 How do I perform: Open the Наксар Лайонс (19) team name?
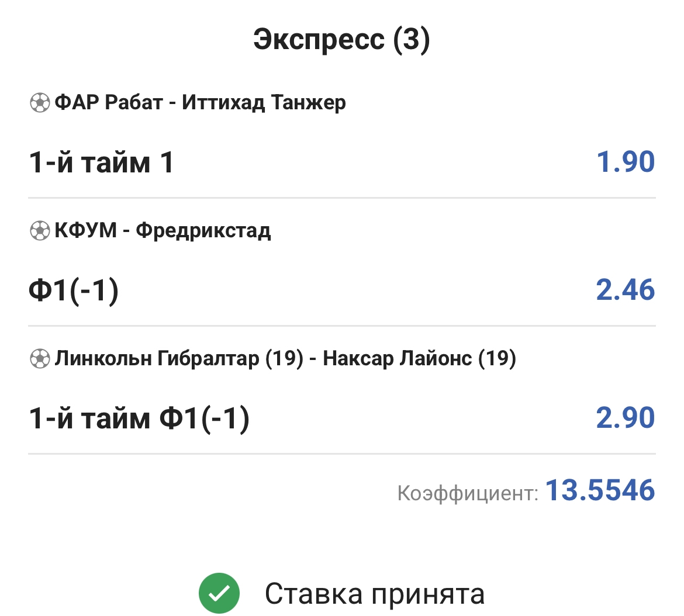click(419, 358)
